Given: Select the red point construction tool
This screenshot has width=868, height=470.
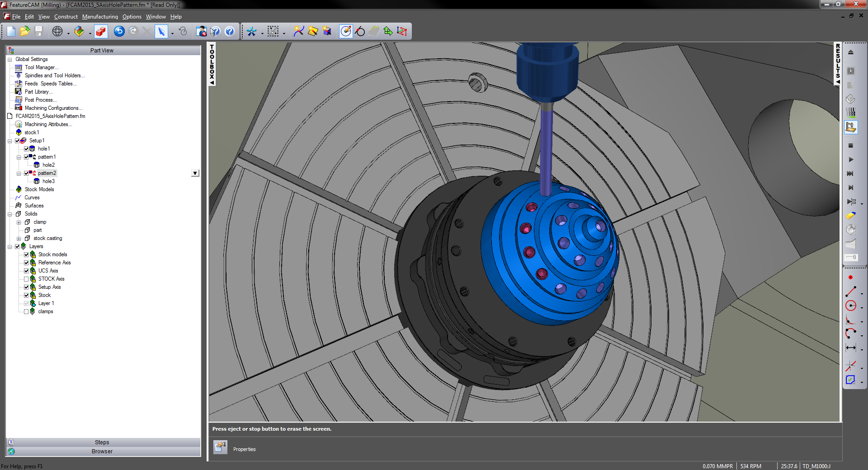Looking at the screenshot, I should (850, 277).
